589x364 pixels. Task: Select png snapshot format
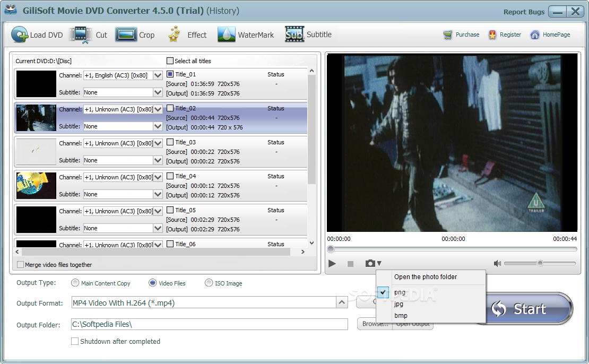[x=400, y=292]
